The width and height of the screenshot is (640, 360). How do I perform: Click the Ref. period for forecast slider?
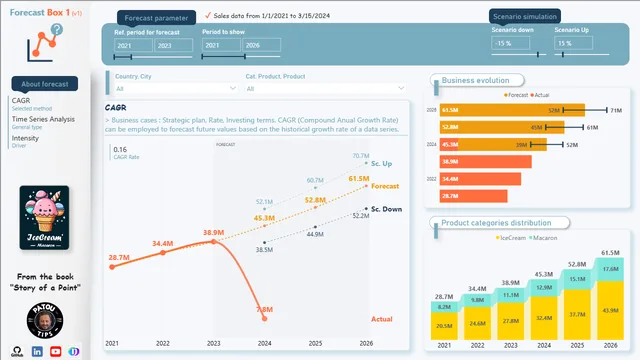coord(153,57)
